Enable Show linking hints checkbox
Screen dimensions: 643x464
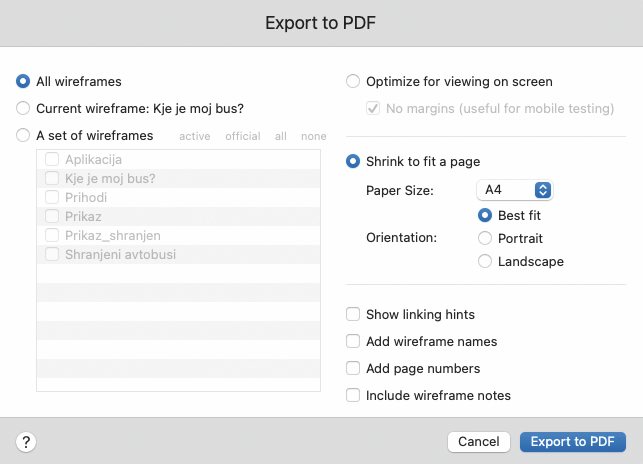tap(353, 314)
